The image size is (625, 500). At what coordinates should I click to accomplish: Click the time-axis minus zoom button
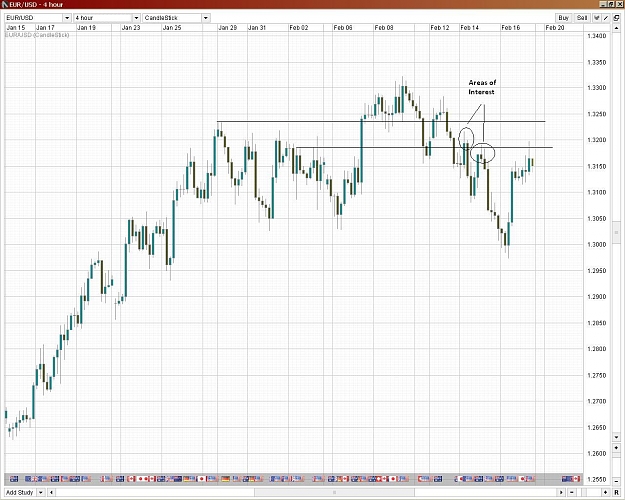[x=572, y=492]
